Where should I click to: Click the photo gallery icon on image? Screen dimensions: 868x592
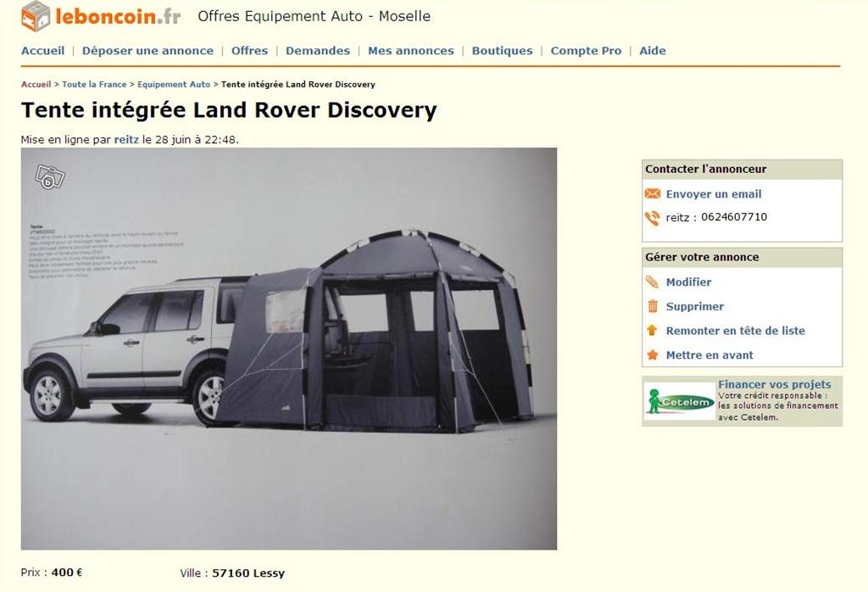click(x=50, y=177)
